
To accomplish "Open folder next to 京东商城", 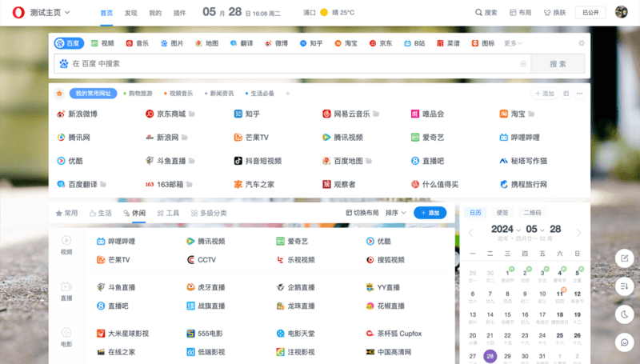I will point(191,114).
